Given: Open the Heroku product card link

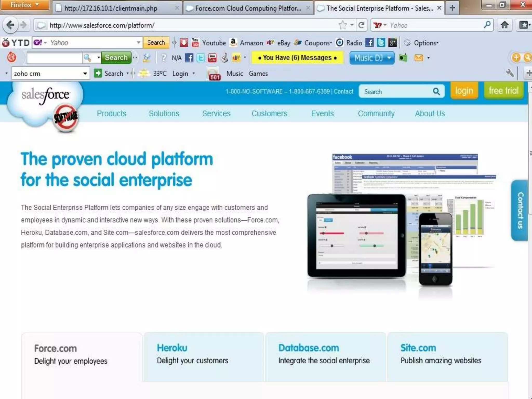Looking at the screenshot, I should pyautogui.click(x=172, y=348).
